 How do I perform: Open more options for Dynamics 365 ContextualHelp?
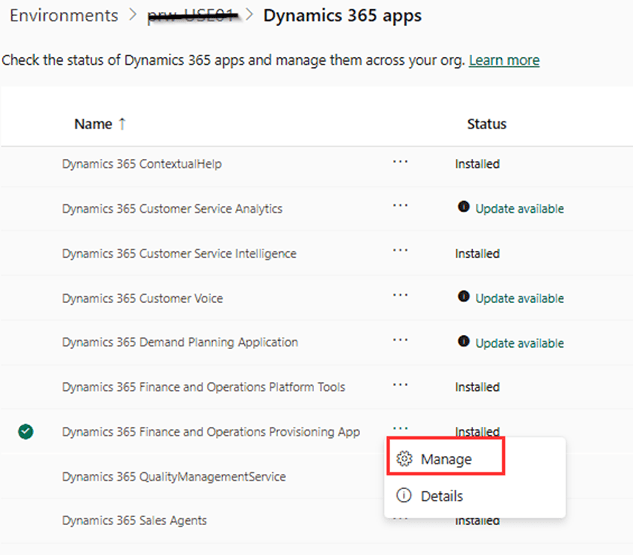point(400,162)
